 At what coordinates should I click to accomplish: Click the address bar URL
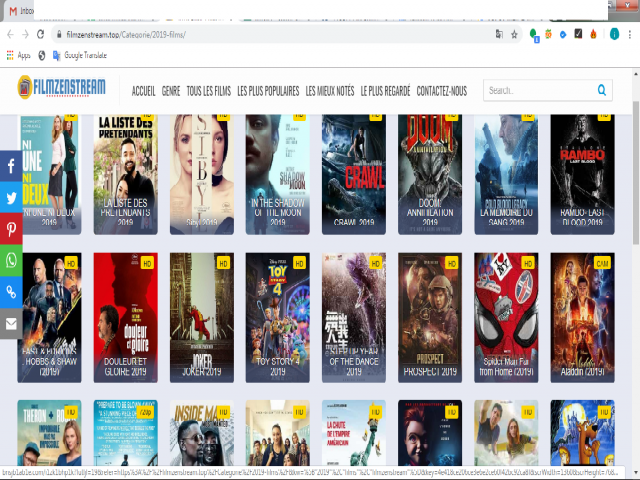126,35
